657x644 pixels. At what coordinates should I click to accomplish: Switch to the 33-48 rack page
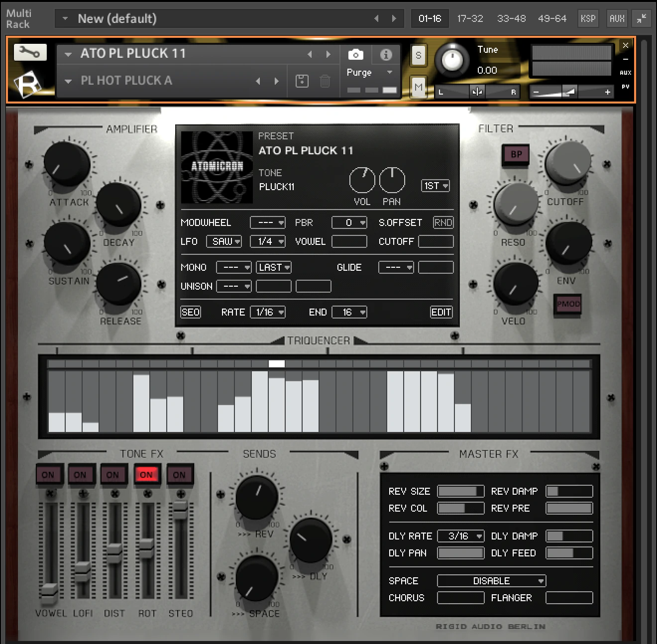(x=511, y=18)
